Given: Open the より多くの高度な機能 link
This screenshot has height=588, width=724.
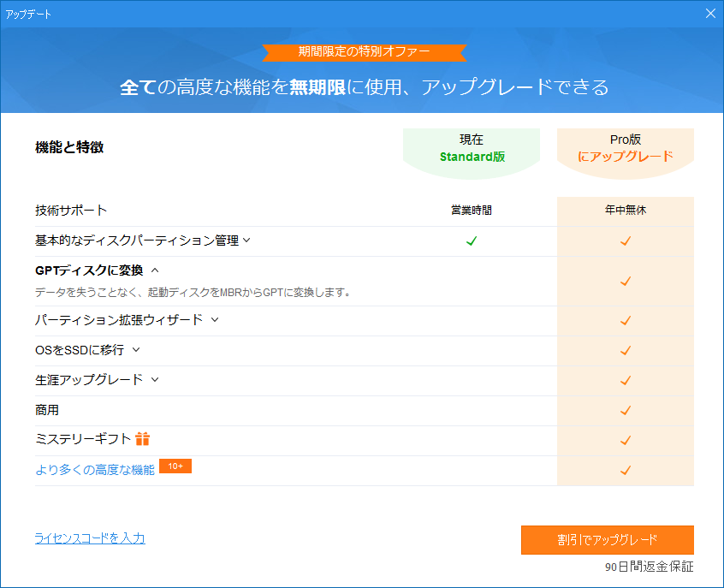Looking at the screenshot, I should pyautogui.click(x=95, y=470).
